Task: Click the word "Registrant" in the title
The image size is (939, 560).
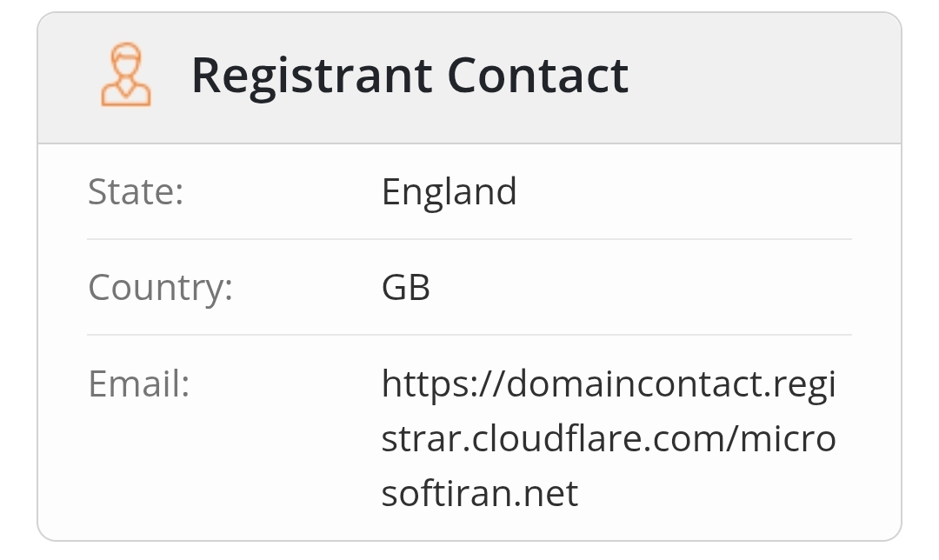Action: [x=310, y=76]
